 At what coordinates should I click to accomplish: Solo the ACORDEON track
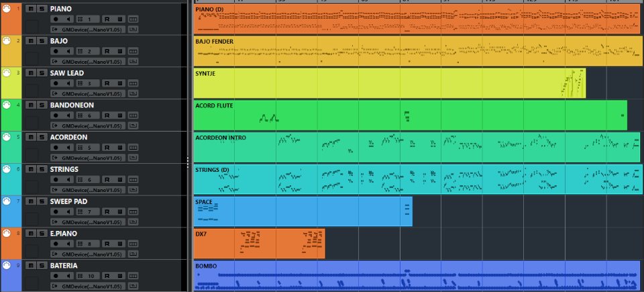[42, 137]
